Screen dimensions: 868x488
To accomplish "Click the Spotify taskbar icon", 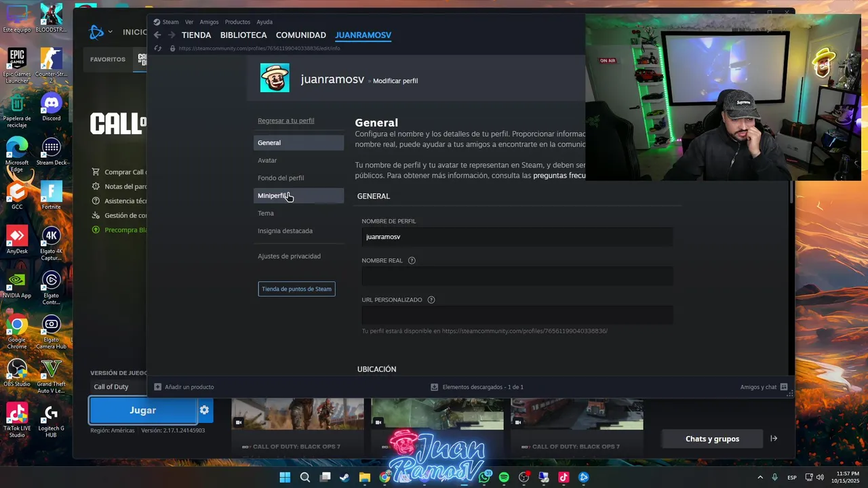I will click(504, 477).
